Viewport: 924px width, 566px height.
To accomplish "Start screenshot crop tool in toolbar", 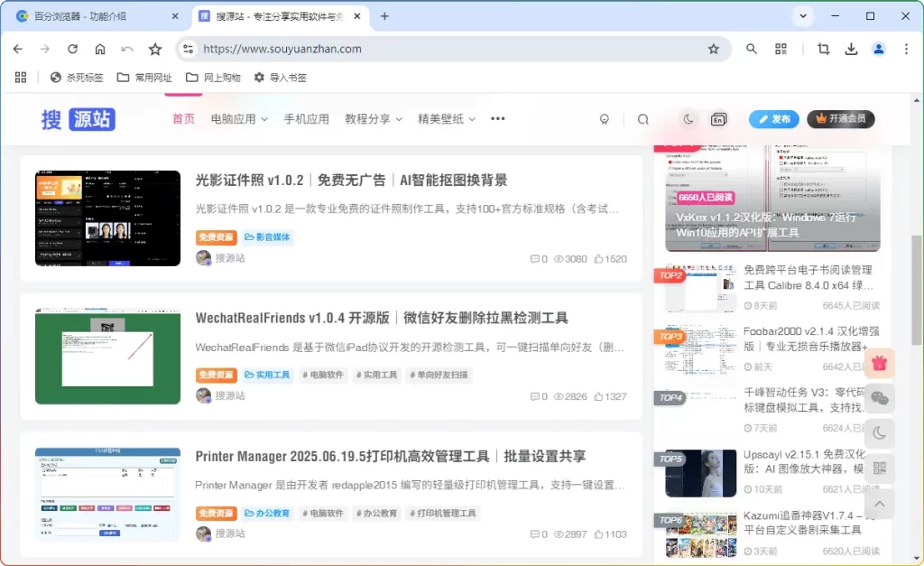I will pos(824,49).
